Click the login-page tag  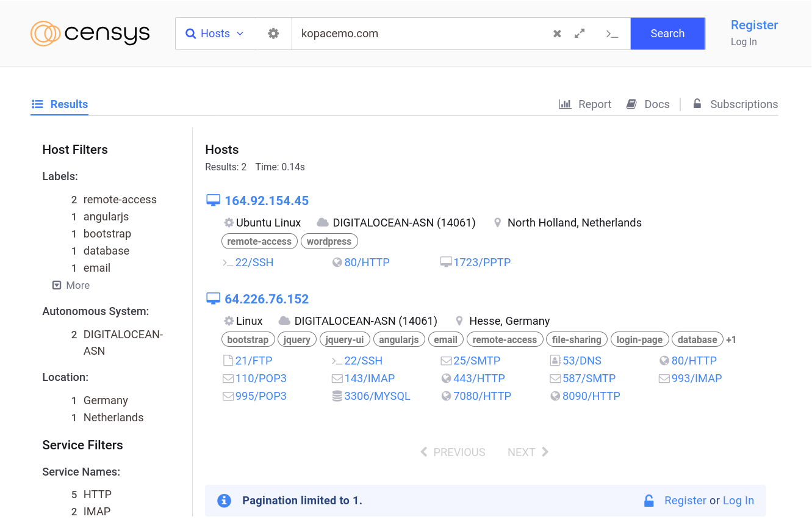click(639, 339)
